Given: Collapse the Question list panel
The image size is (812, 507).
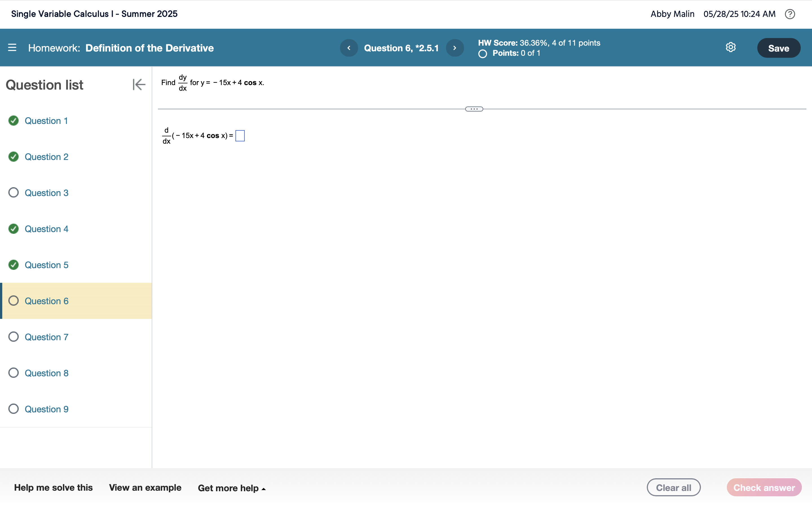Looking at the screenshot, I should (139, 84).
